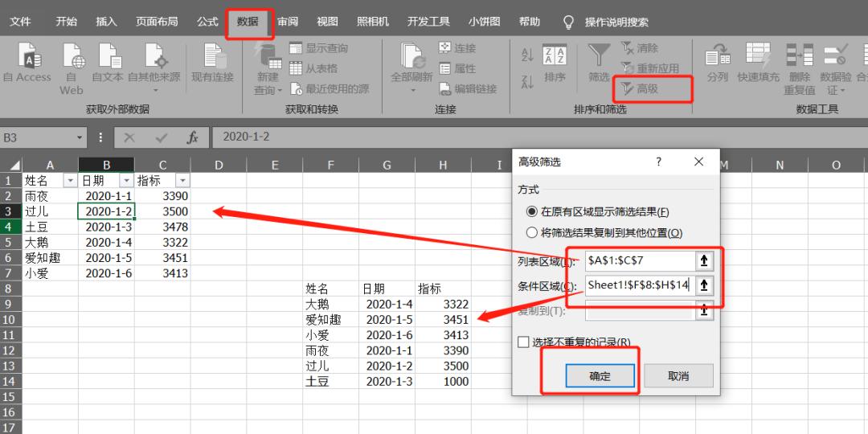
Task: Open the 指标 column filter dropdown
Action: point(182,181)
